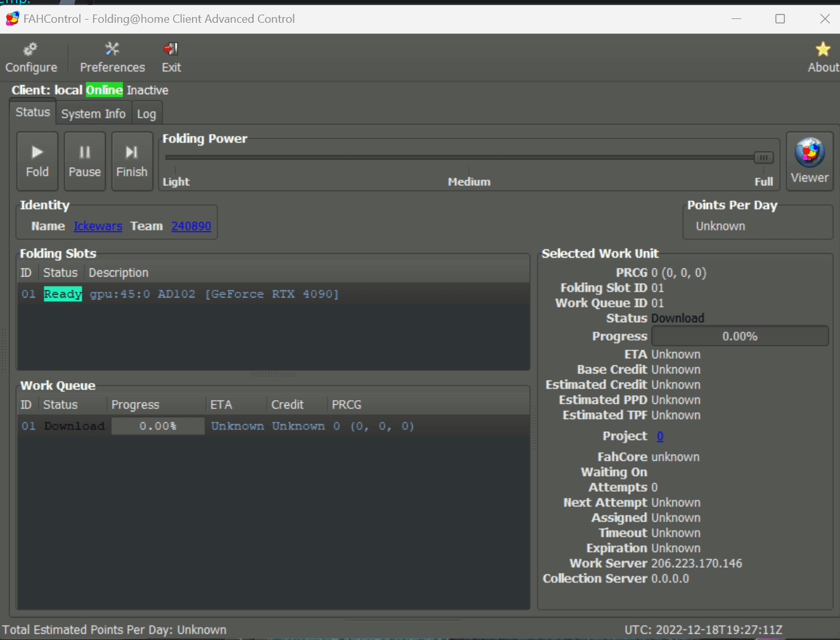Image resolution: width=840 pixels, height=640 pixels.
Task: Open the About star icon
Action: point(823,58)
